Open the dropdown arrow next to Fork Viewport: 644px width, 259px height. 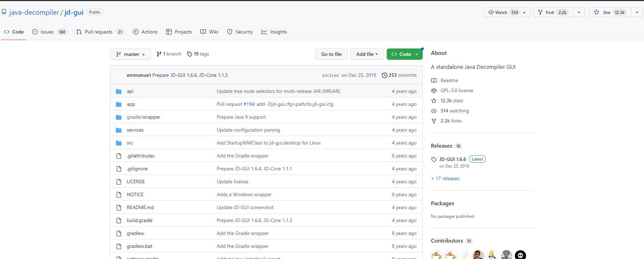tap(579, 12)
